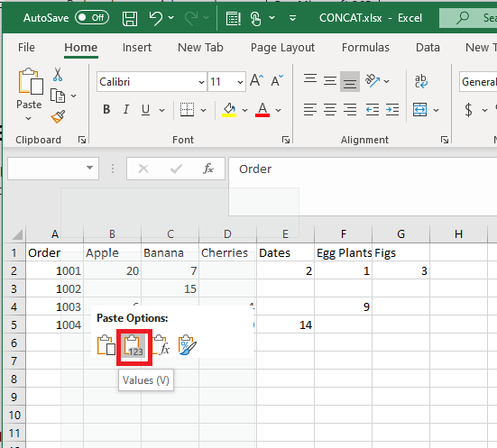This screenshot has width=497, height=448.
Task: Increase font size with the large A icon
Action: coord(256,81)
